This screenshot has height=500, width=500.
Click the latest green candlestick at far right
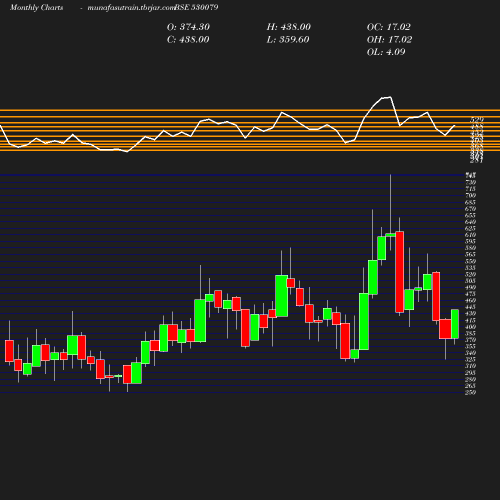coord(455,324)
